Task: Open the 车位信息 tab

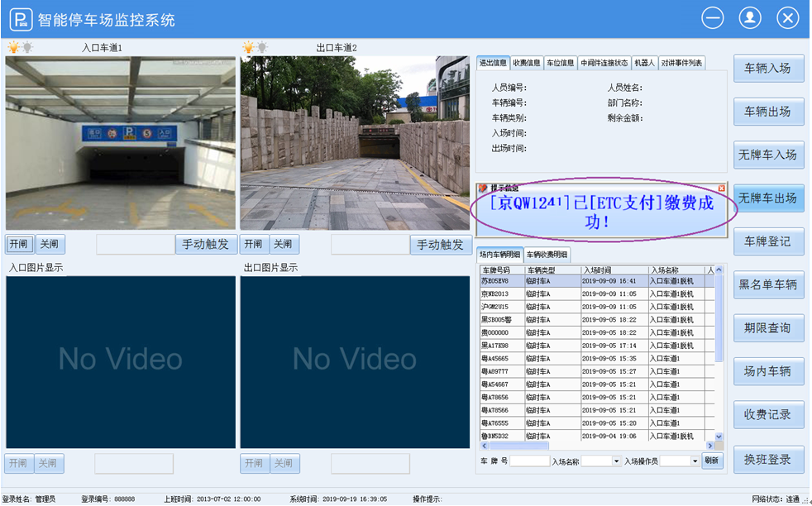Action: (561, 63)
